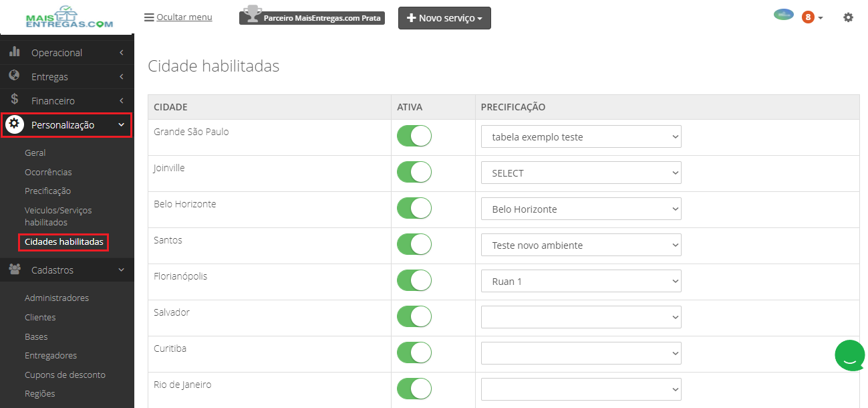868x408 pixels.
Task: Open Rio de Janeiro pricing dropdown
Action: pos(581,389)
